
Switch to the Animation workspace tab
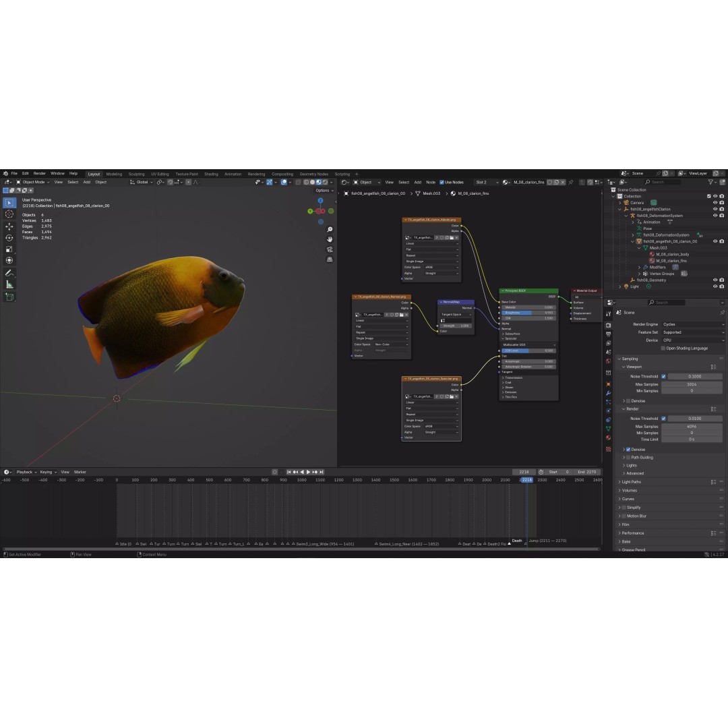coord(233,174)
